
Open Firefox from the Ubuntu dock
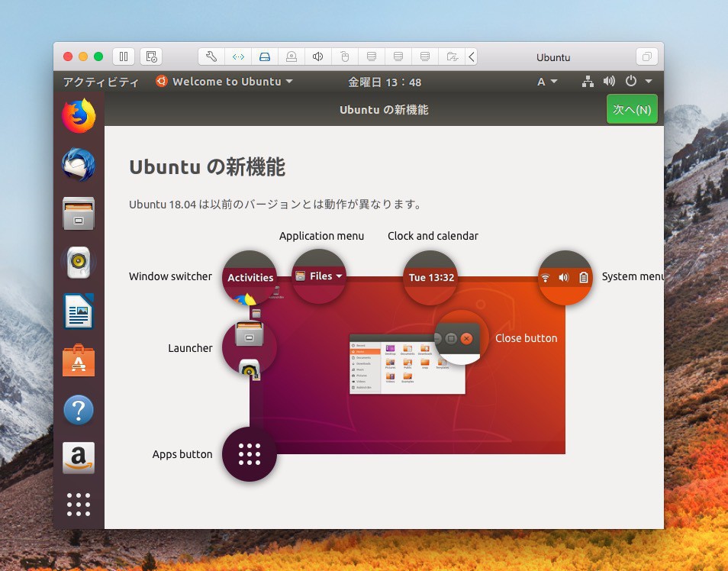tap(79, 116)
